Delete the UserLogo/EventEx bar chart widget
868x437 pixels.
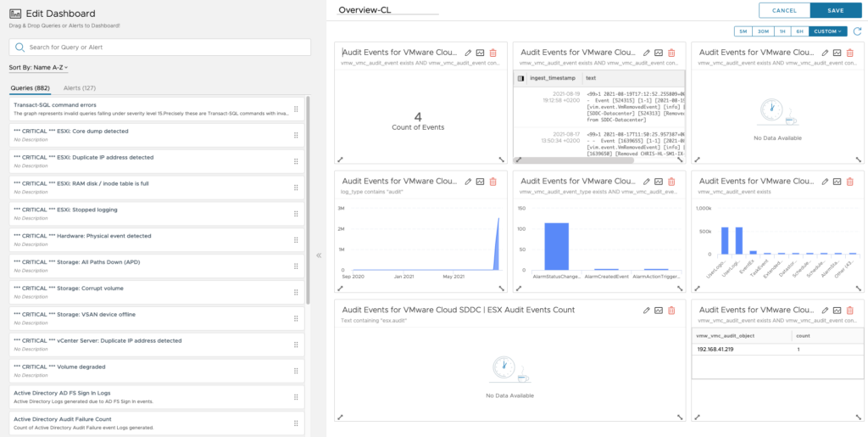850,181
